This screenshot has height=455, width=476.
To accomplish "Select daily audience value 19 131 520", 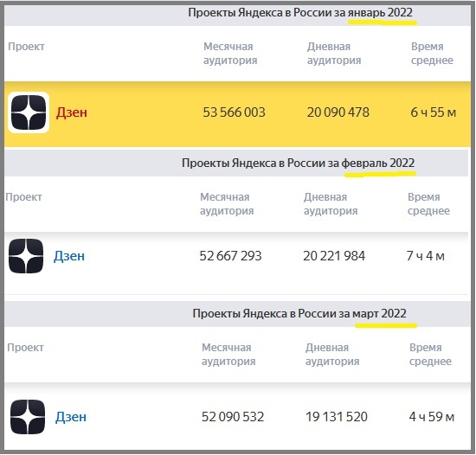I will [337, 417].
